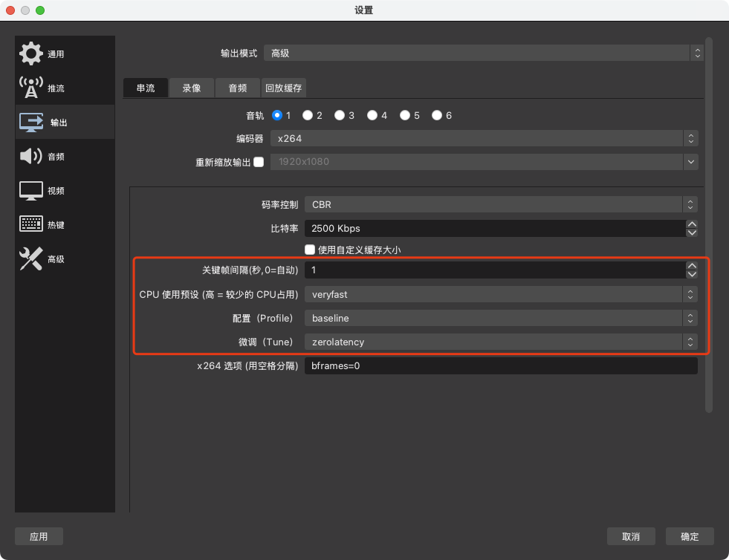729x560 pixels.
Task: Select audio track 1 radio button
Action: [x=277, y=115]
